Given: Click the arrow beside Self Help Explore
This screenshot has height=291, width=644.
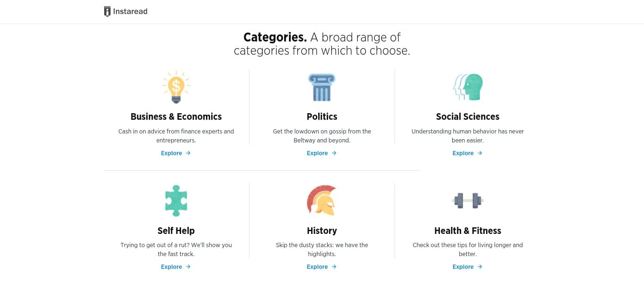Looking at the screenshot, I should pyautogui.click(x=188, y=267).
